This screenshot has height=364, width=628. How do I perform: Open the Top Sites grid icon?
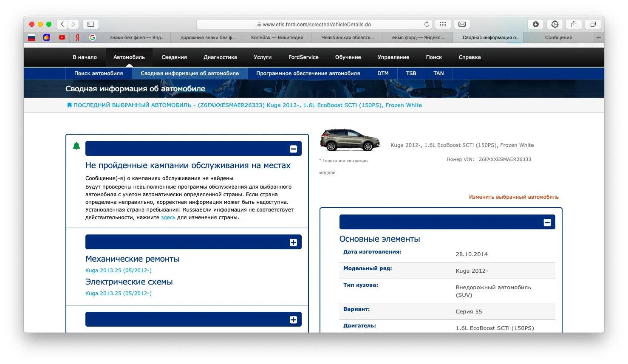click(443, 24)
